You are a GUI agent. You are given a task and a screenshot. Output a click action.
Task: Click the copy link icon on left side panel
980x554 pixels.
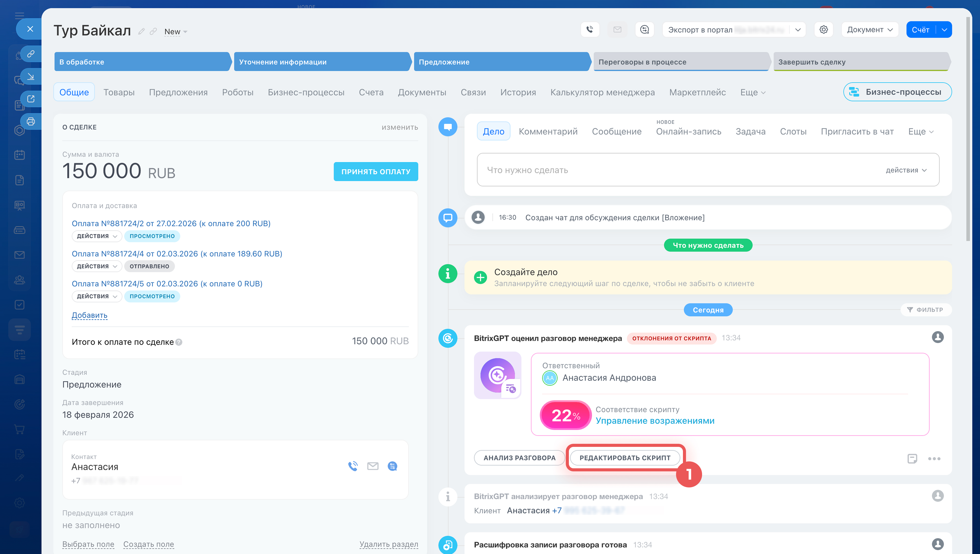coord(31,54)
